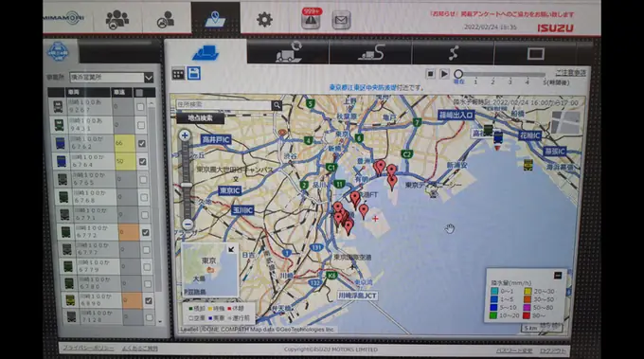Open the group users icon in top bar
The width and height of the screenshot is (644, 359).
117,19
